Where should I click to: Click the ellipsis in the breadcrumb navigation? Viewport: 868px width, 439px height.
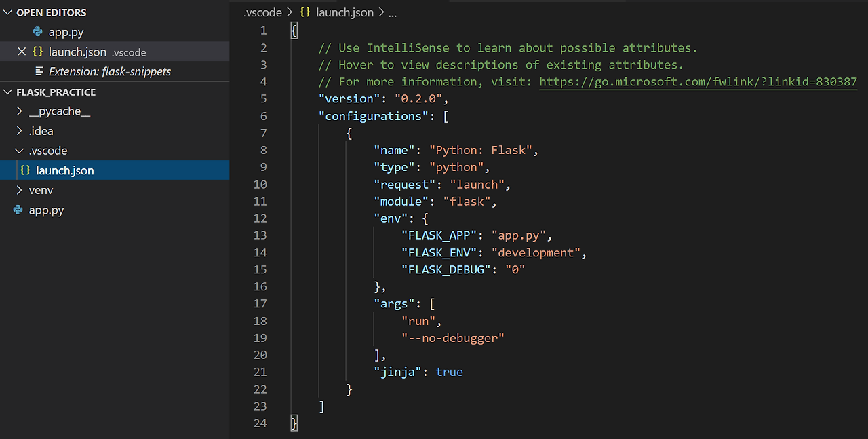(392, 12)
